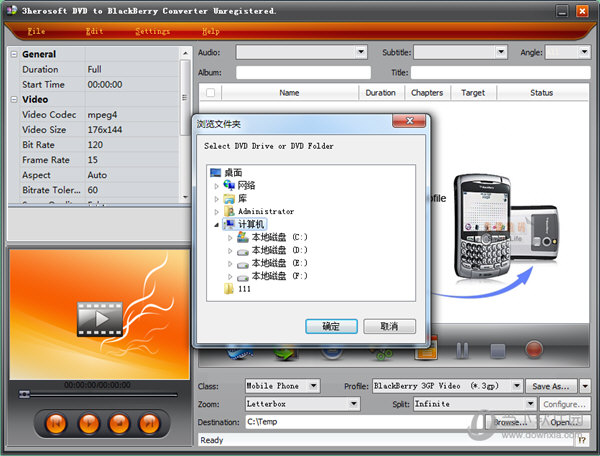Select the 网络 network item
The image size is (600, 456).
click(239, 186)
